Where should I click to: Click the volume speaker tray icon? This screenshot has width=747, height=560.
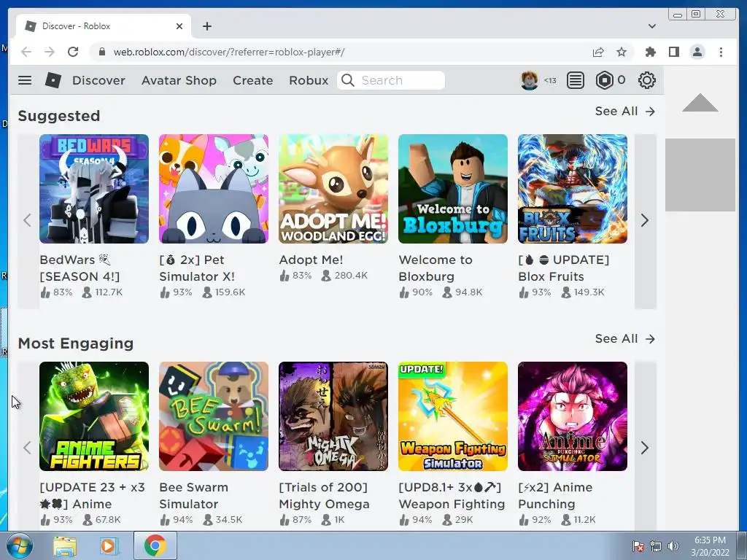pos(673,546)
